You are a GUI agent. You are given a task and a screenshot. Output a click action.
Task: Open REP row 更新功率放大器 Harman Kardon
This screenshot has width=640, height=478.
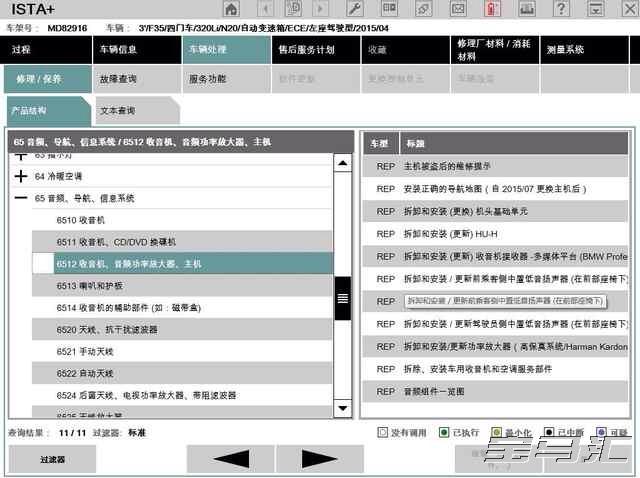click(495, 347)
